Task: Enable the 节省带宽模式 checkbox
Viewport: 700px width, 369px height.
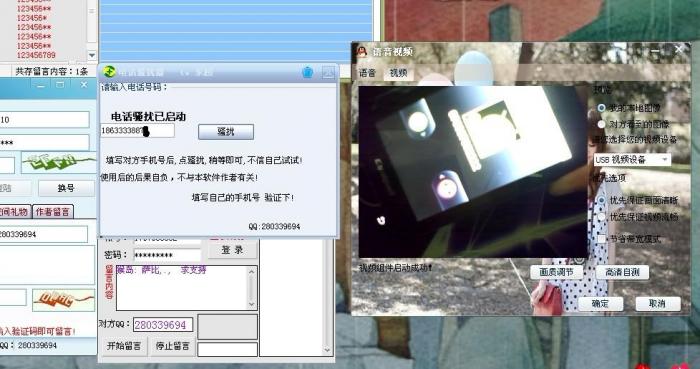Action: [601, 239]
